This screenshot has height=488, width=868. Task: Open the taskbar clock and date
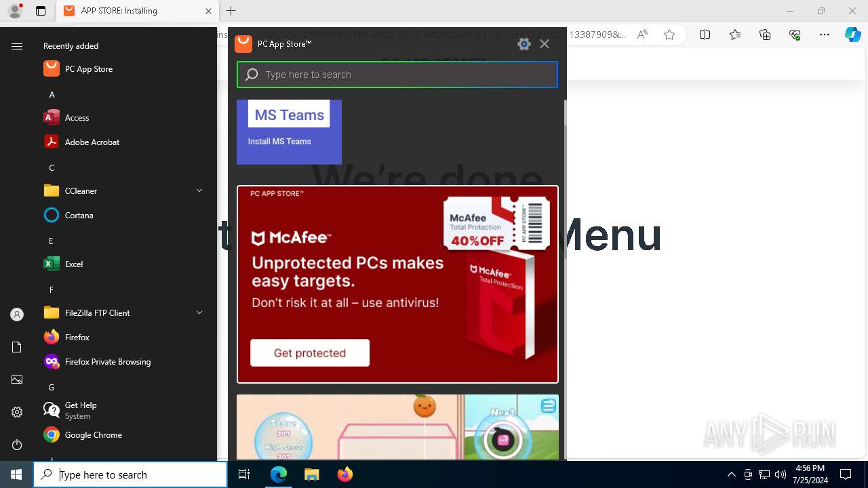(x=810, y=474)
